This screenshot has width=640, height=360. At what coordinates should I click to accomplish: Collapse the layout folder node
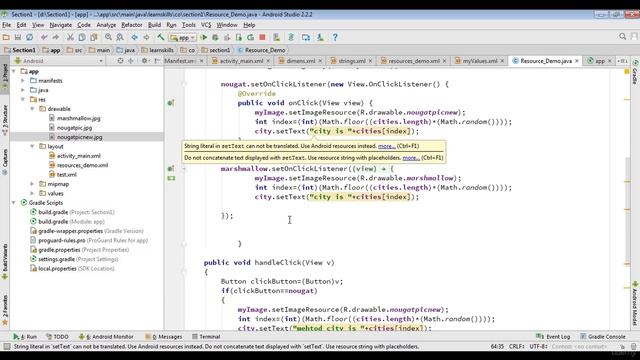point(32,146)
